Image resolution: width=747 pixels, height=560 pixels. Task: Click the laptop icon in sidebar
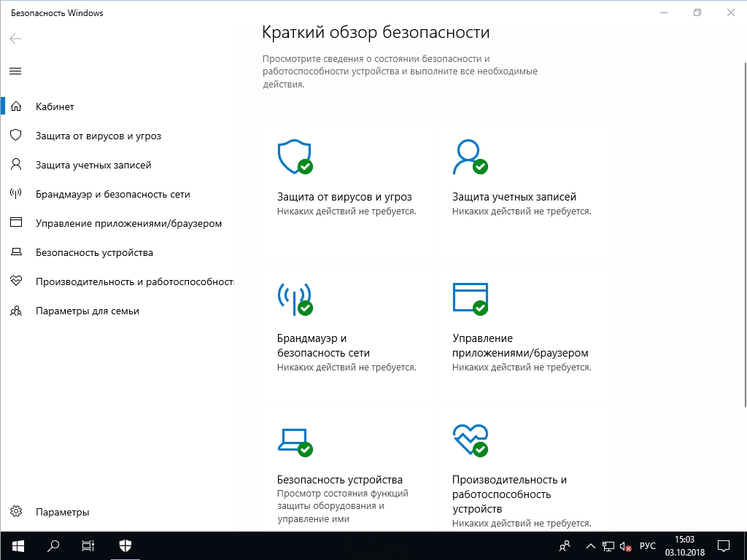point(16,252)
